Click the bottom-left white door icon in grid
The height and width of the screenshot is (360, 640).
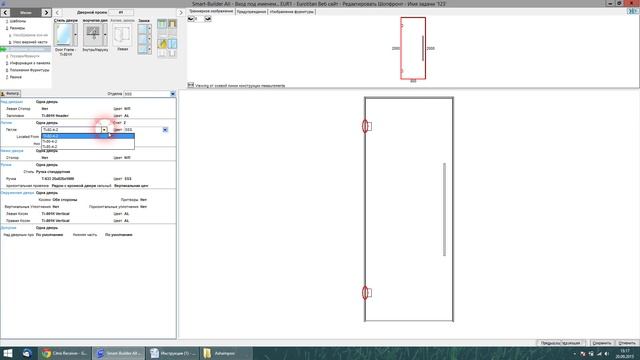pyautogui.click(x=162, y=53)
